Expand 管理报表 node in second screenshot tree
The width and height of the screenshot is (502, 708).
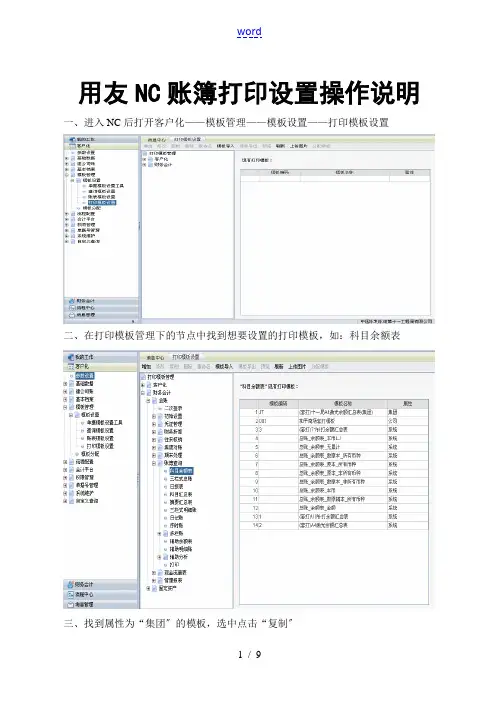click(x=154, y=580)
